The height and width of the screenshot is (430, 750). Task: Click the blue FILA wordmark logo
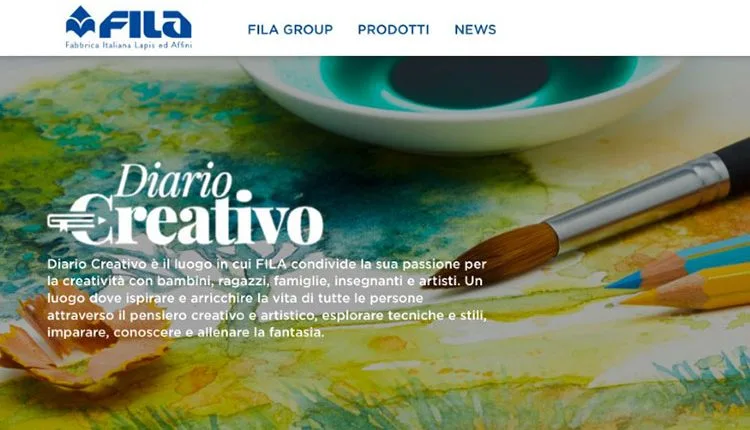tap(145, 24)
